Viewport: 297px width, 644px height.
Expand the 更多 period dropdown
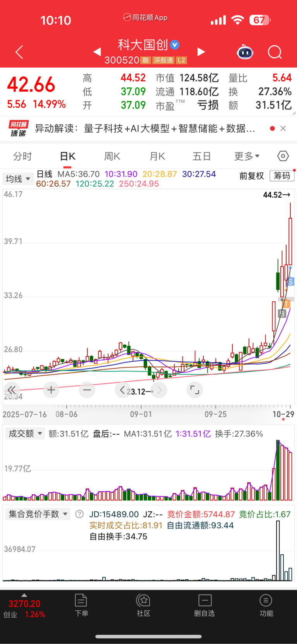click(247, 156)
